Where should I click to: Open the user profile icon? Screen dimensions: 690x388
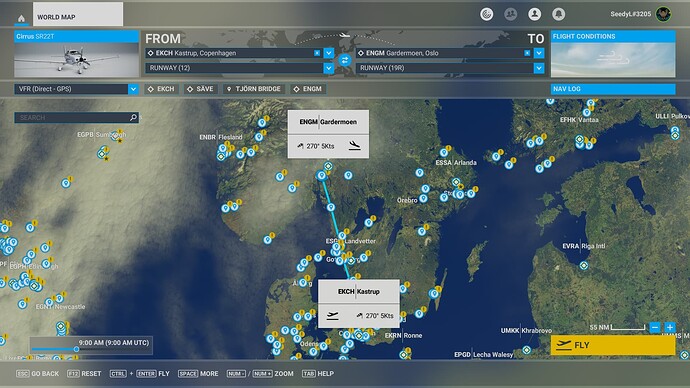click(535, 15)
